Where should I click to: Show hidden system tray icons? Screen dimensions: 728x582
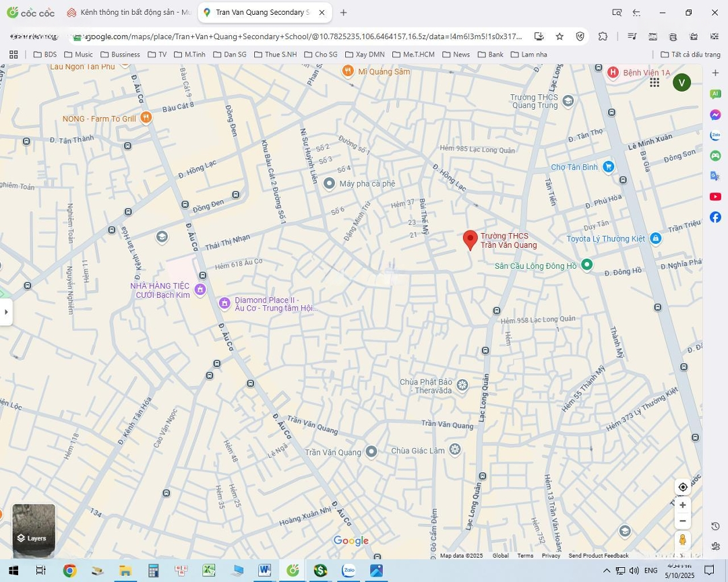607,571
